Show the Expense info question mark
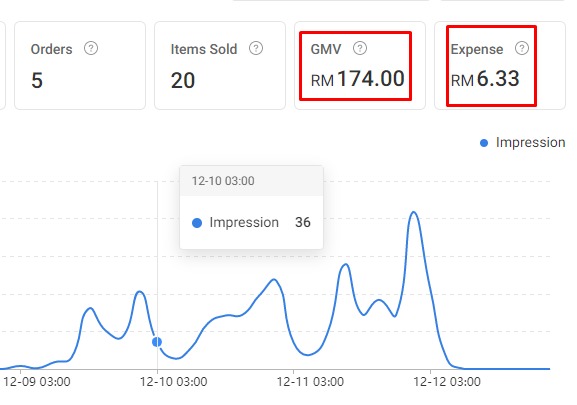Viewport: 577px width, 405px height. tap(522, 48)
